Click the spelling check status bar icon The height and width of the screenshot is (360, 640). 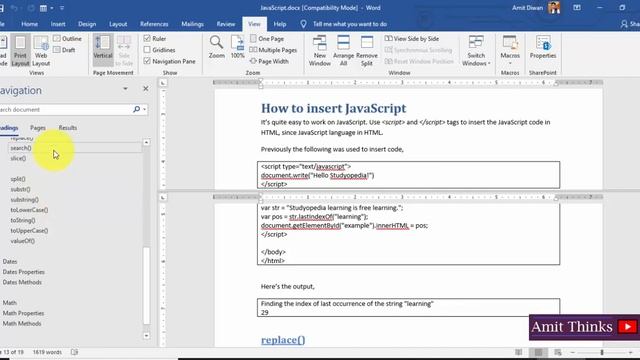click(74, 352)
